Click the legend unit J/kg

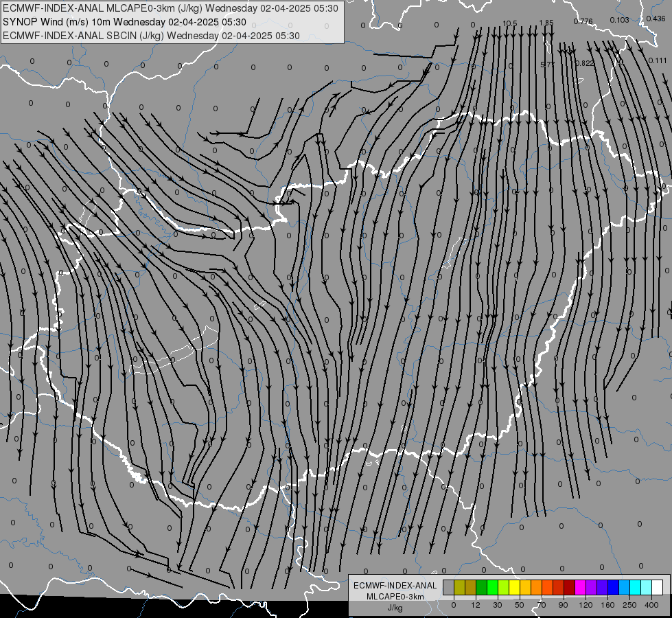395,608
